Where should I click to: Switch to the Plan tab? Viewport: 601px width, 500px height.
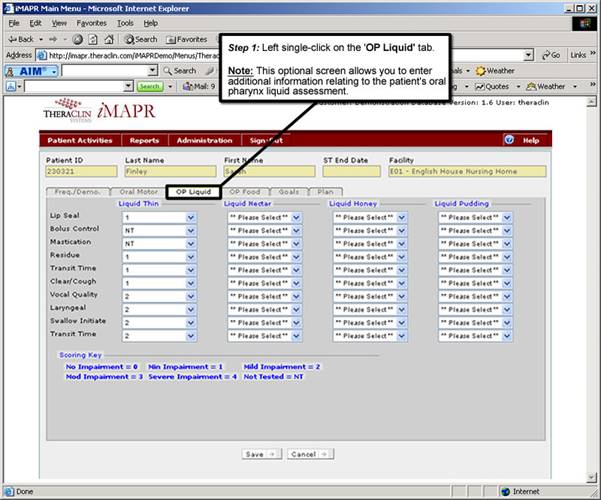coord(325,192)
